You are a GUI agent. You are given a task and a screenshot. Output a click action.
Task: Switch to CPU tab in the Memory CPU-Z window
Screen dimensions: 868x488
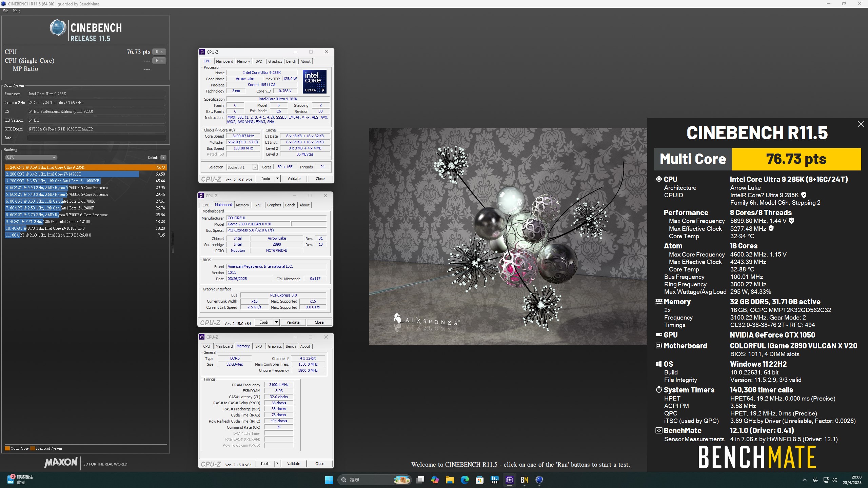(206, 346)
